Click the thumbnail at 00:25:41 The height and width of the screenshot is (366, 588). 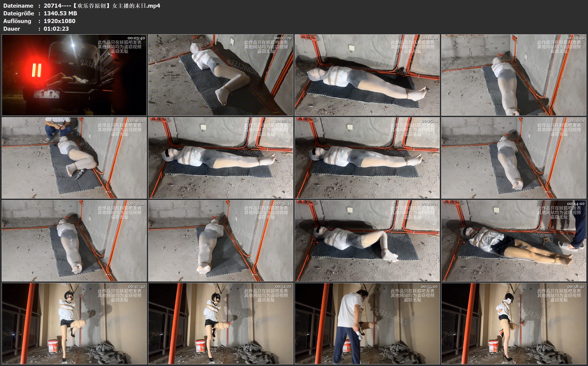pos(367,158)
